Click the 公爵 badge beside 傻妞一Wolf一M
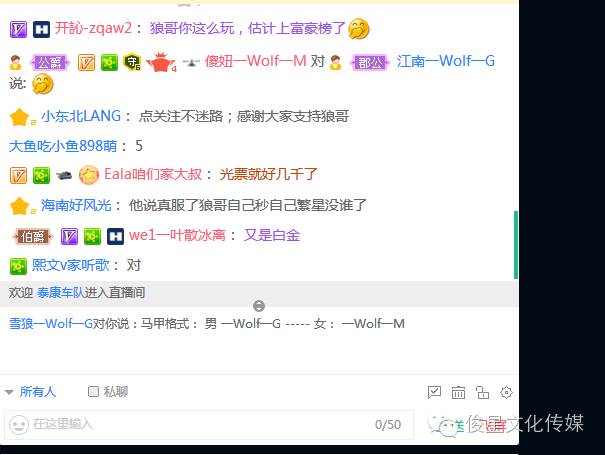Viewport: 605px width, 455px height. coord(50,62)
